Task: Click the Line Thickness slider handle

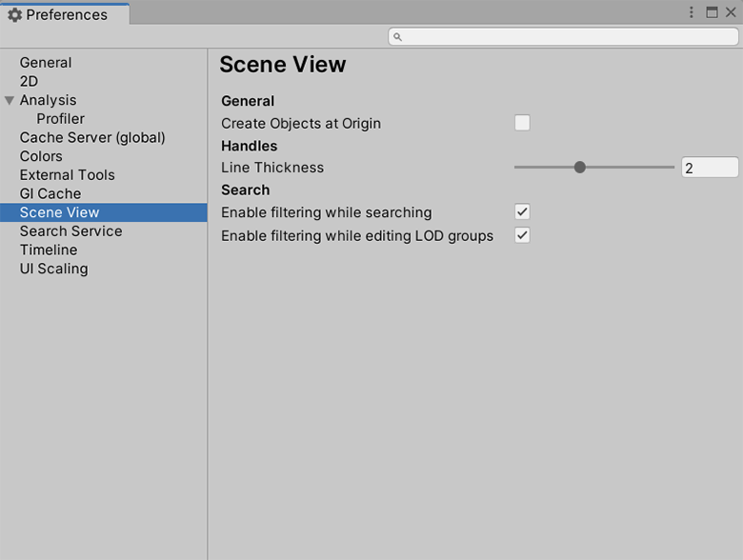Action: point(579,168)
